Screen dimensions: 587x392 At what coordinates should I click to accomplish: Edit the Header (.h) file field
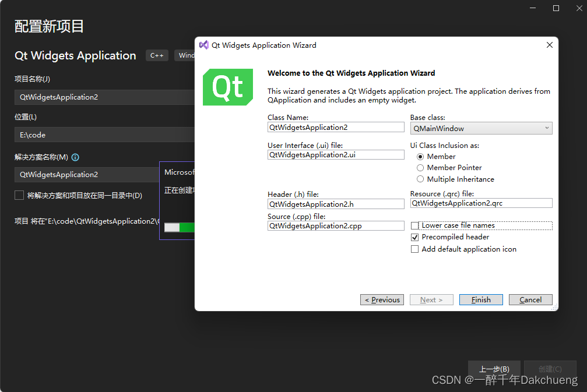[x=336, y=204]
